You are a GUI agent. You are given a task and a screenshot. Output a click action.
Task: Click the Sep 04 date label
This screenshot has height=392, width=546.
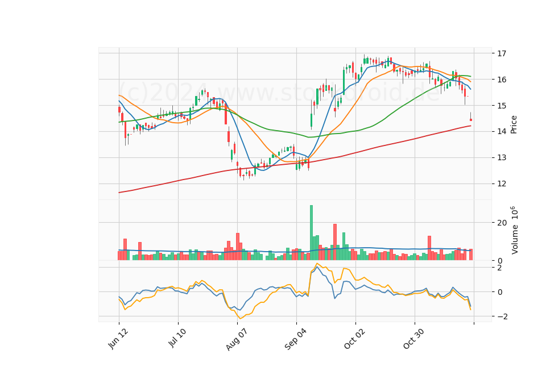tap(296, 339)
